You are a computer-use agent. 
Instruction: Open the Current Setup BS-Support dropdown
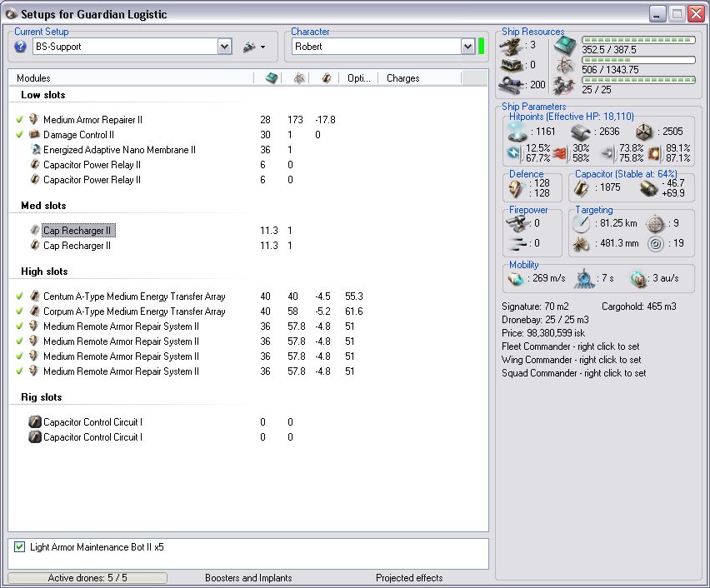(225, 46)
